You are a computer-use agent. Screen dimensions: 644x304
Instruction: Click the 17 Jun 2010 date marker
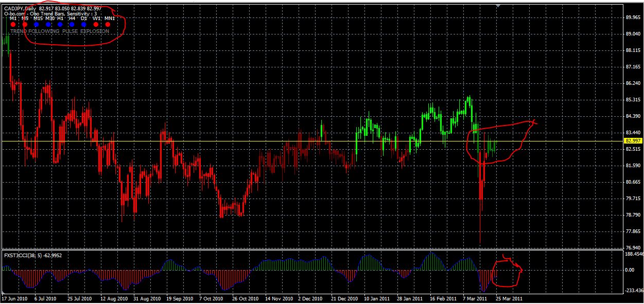pyautogui.click(x=14, y=298)
